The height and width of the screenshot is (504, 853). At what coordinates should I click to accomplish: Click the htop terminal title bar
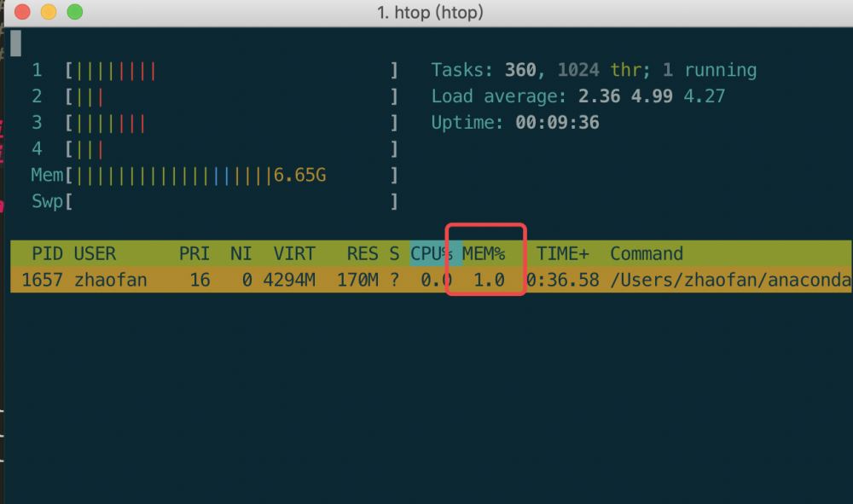[x=430, y=13]
